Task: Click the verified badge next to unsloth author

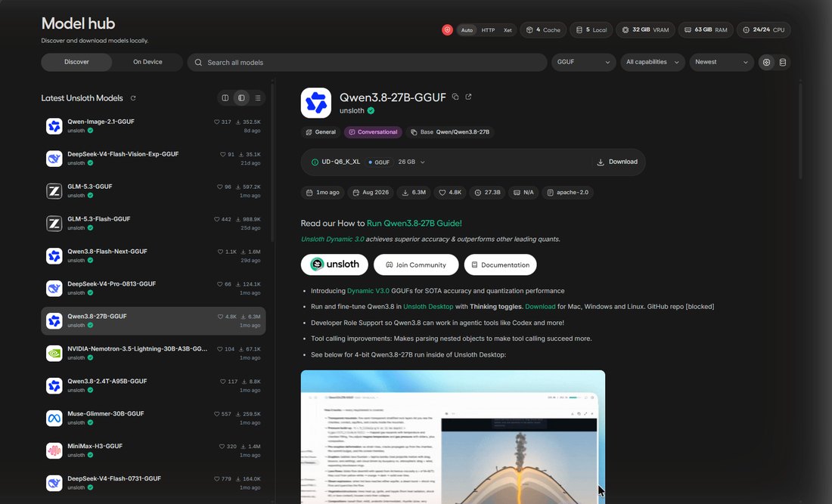Action: (371, 111)
